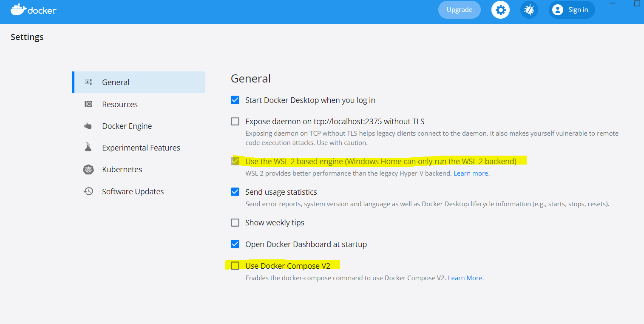Open the Experimental Features section

139,148
